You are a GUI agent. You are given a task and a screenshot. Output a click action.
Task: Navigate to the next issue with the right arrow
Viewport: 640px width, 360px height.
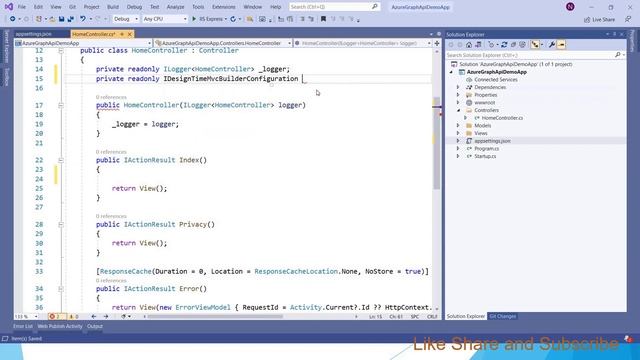pyautogui.click(x=106, y=316)
